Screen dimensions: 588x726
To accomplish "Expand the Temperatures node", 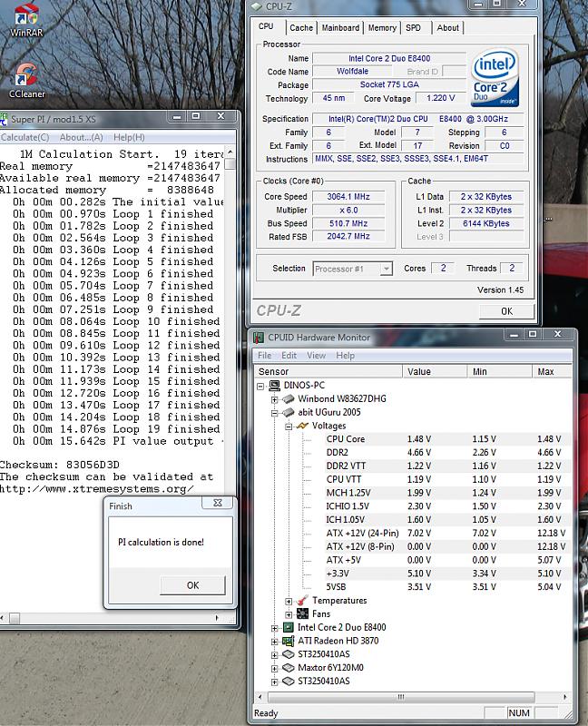I will click(289, 602).
